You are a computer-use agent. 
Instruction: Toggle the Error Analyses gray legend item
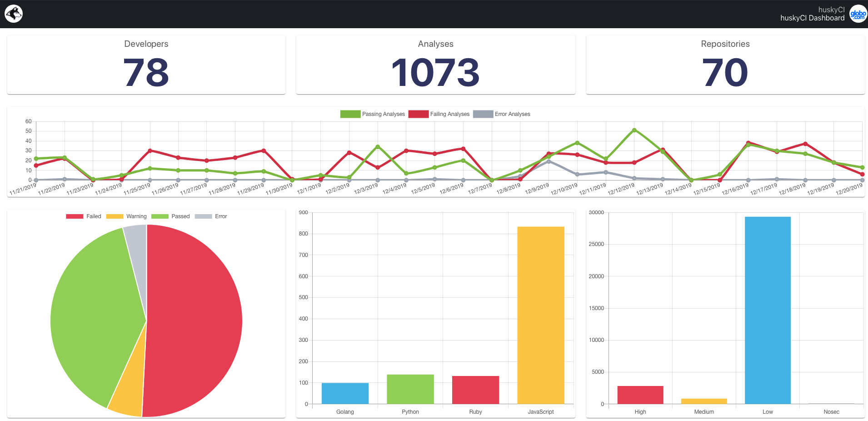(502, 114)
